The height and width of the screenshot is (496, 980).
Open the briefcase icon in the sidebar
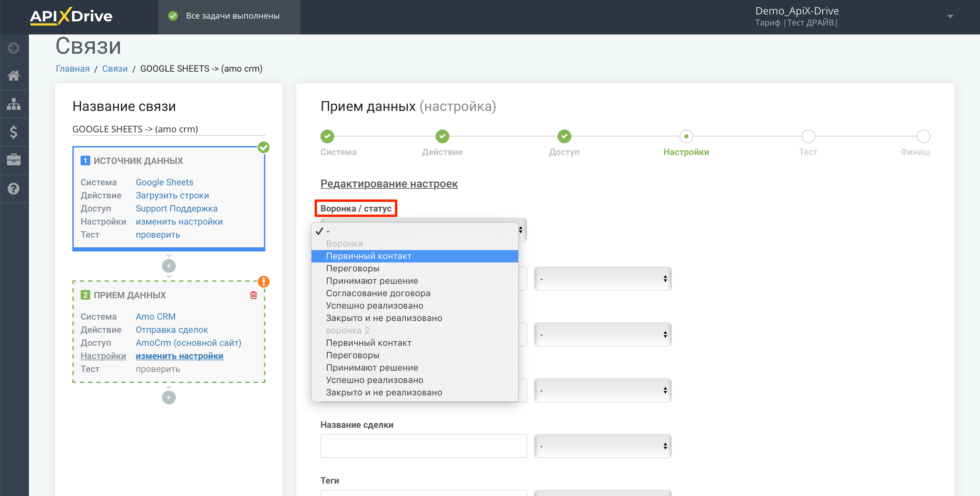pos(14,160)
